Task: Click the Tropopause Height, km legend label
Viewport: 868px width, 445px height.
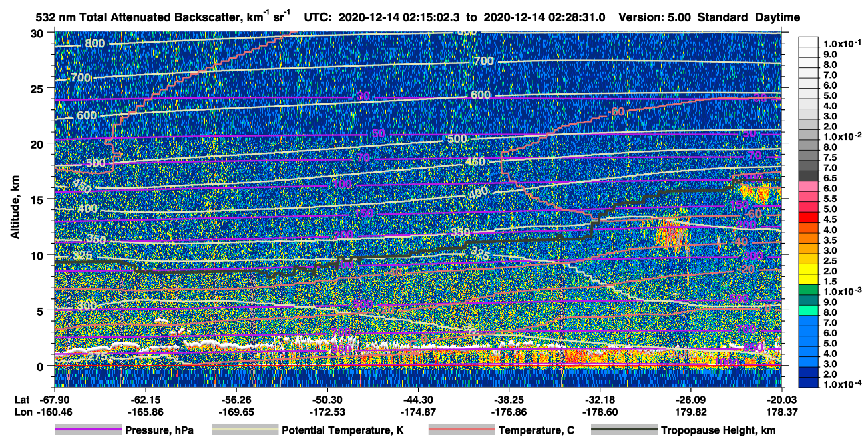Action: coord(718,431)
